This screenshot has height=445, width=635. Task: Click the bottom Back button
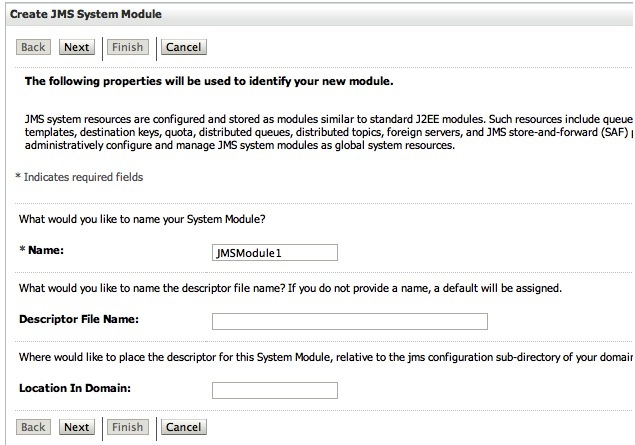coord(33,427)
